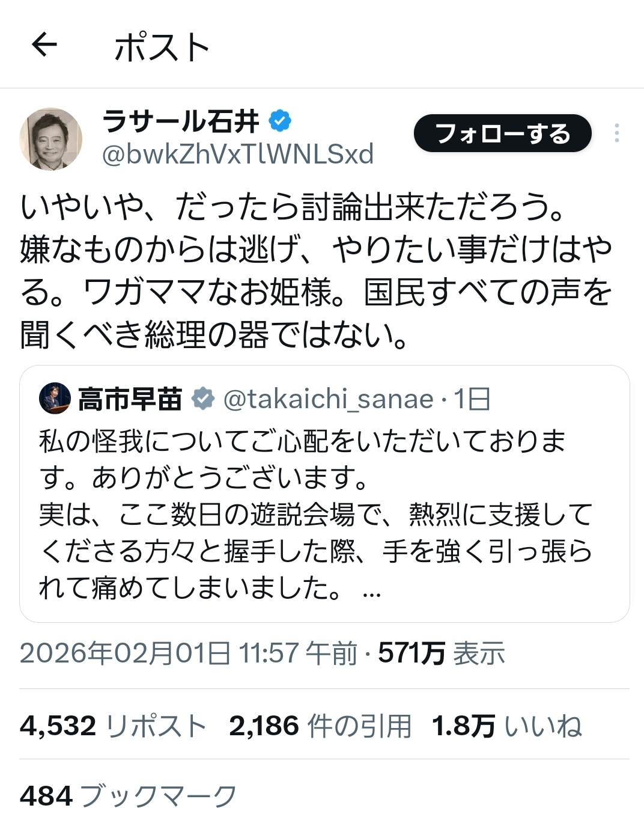Tap the verified badge next to 高市早苗
The image size is (644, 814).
[203, 399]
